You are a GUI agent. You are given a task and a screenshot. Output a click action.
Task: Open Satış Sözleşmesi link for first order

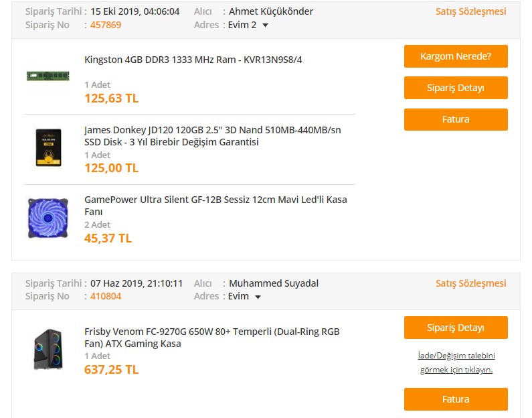(470, 11)
